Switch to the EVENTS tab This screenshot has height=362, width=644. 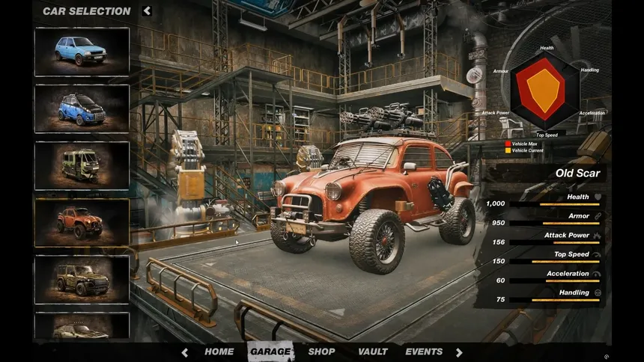(x=424, y=352)
